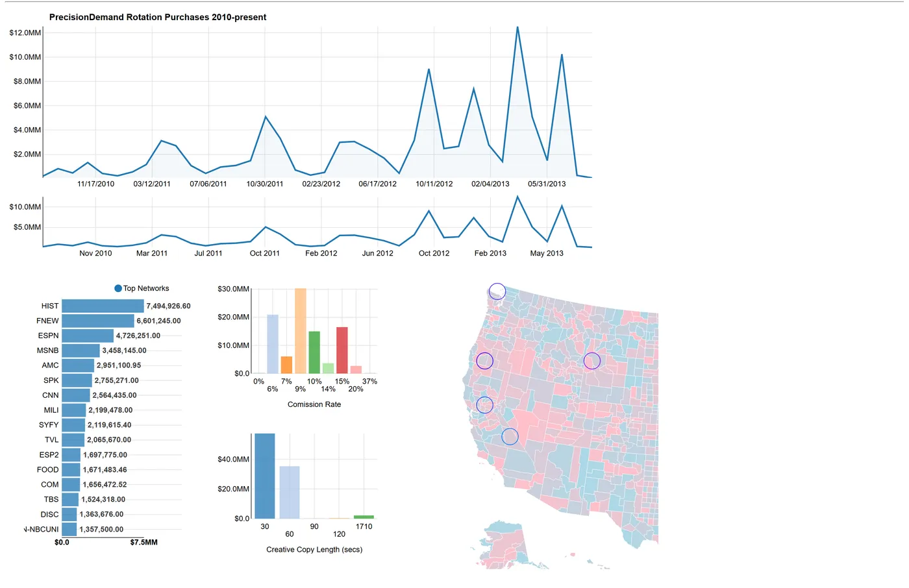Select the orange 7% commission bar
The width and height of the screenshot is (909, 588).
click(x=286, y=365)
